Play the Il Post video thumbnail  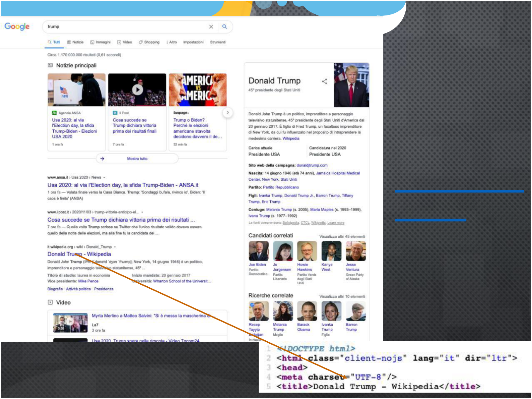137,90
